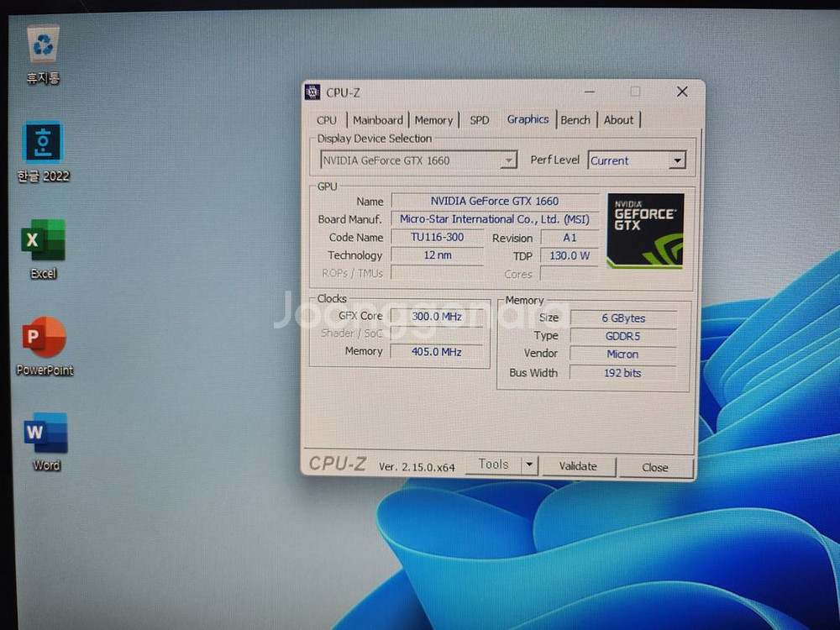Click the CPU-Z title bar app icon
The height and width of the screenshot is (630, 840).
pyautogui.click(x=312, y=92)
